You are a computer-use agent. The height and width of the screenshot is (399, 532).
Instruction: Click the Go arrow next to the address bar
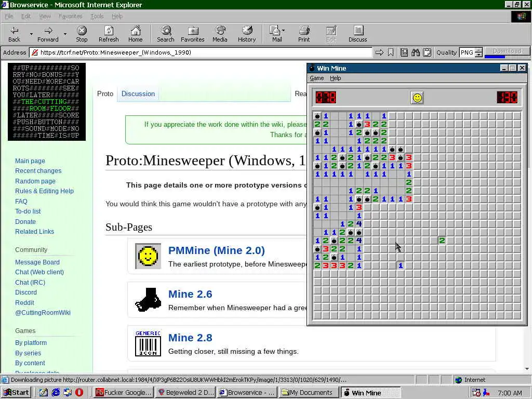coord(379,52)
